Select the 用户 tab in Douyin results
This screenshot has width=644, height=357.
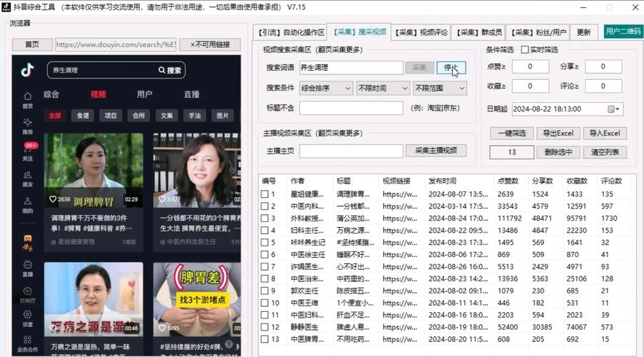tap(145, 94)
